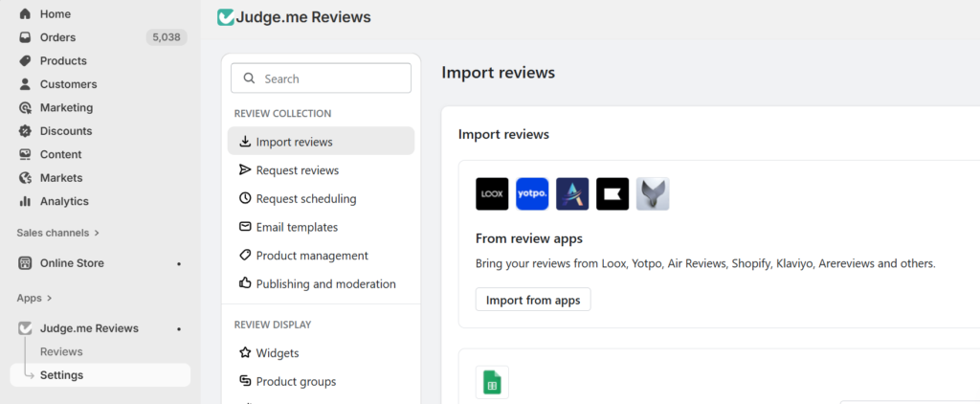This screenshot has height=404, width=980.
Task: Select Product groups menu item
Action: (296, 381)
